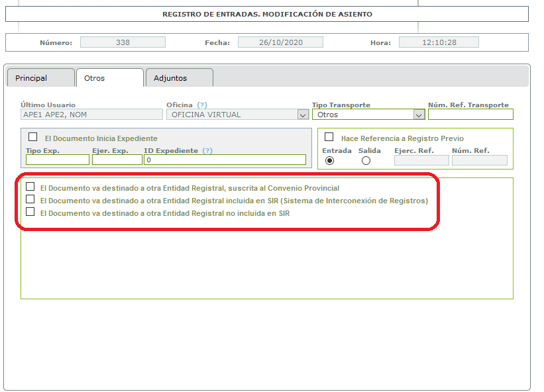This screenshot has height=392, width=544.
Task: Select the Entrada radio button
Action: pos(329,161)
